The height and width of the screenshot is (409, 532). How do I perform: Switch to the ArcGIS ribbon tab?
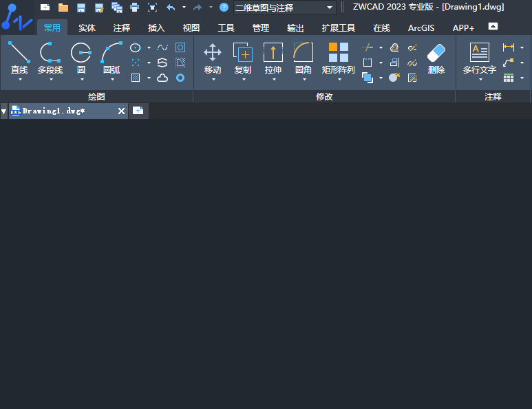coord(421,27)
